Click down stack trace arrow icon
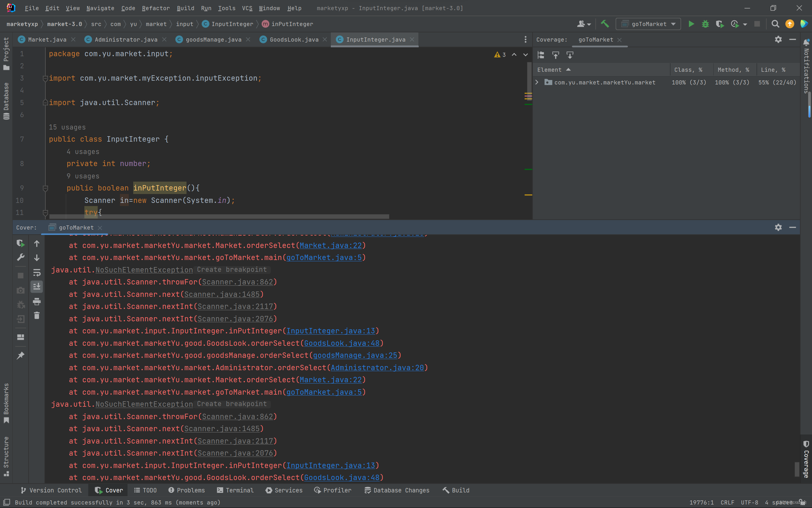Viewport: 812px width, 508px height. 36,258
